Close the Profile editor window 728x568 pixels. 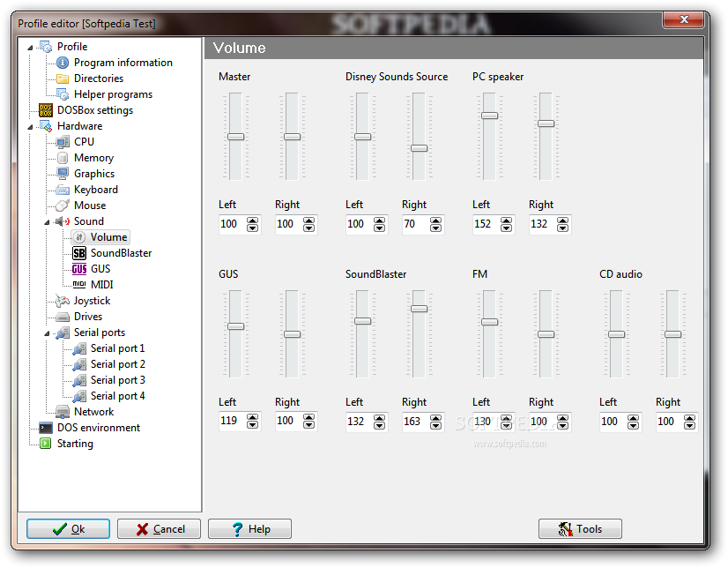[x=683, y=19]
